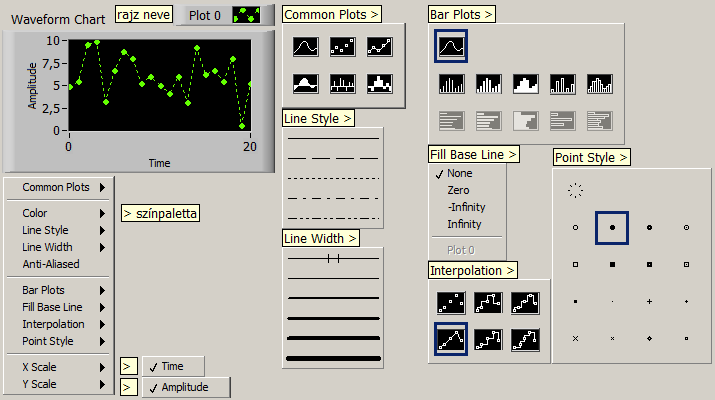Pick the solid square point style
This screenshot has height=400, width=715.
coord(612,265)
